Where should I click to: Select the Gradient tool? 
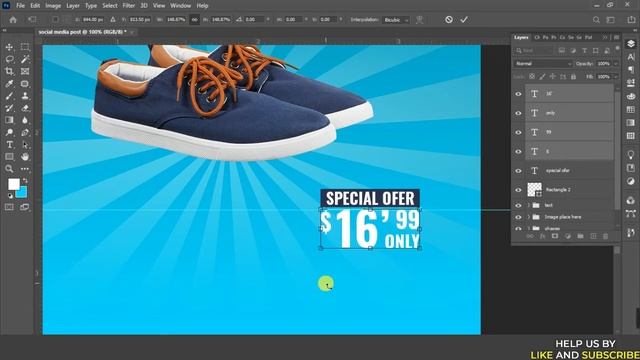pyautogui.click(x=9, y=120)
